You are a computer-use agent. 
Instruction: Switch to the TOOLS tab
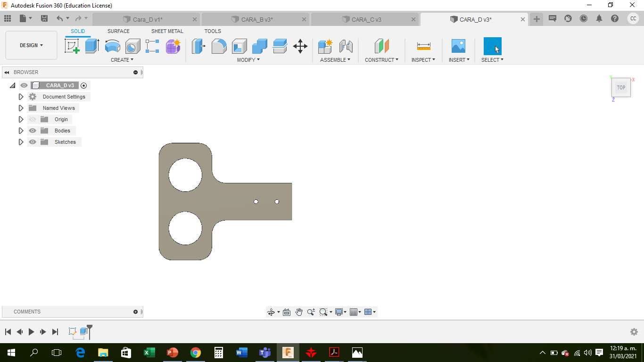(213, 31)
